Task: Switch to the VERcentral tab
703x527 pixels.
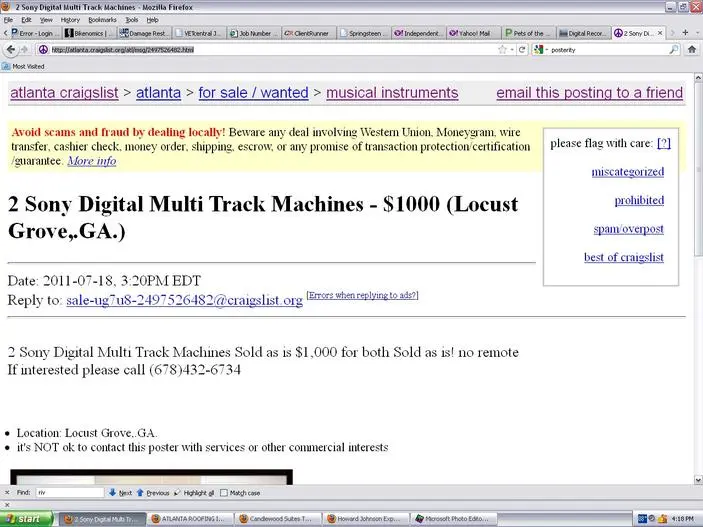Action: tap(199, 33)
